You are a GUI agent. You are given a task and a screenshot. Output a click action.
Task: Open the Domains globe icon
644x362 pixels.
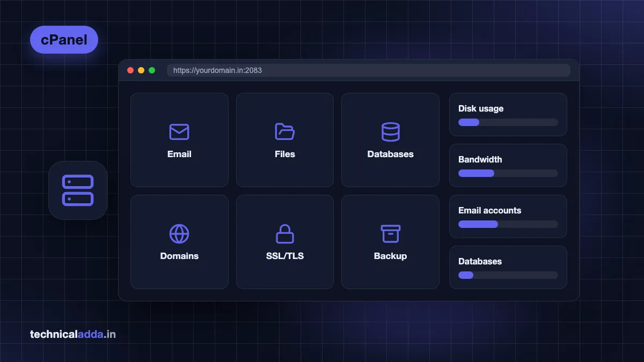click(x=179, y=234)
